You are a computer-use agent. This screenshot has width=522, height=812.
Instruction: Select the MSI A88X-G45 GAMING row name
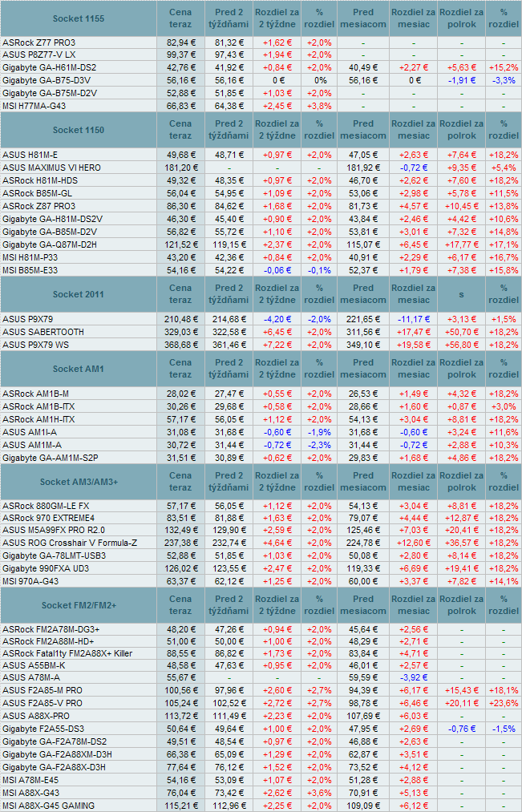click(49, 805)
